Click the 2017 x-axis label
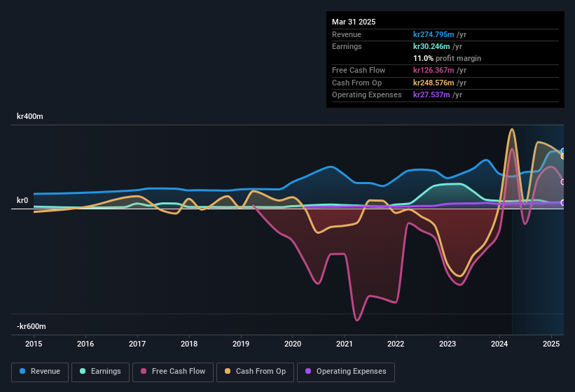Image resolution: width=575 pixels, height=392 pixels. (x=137, y=344)
